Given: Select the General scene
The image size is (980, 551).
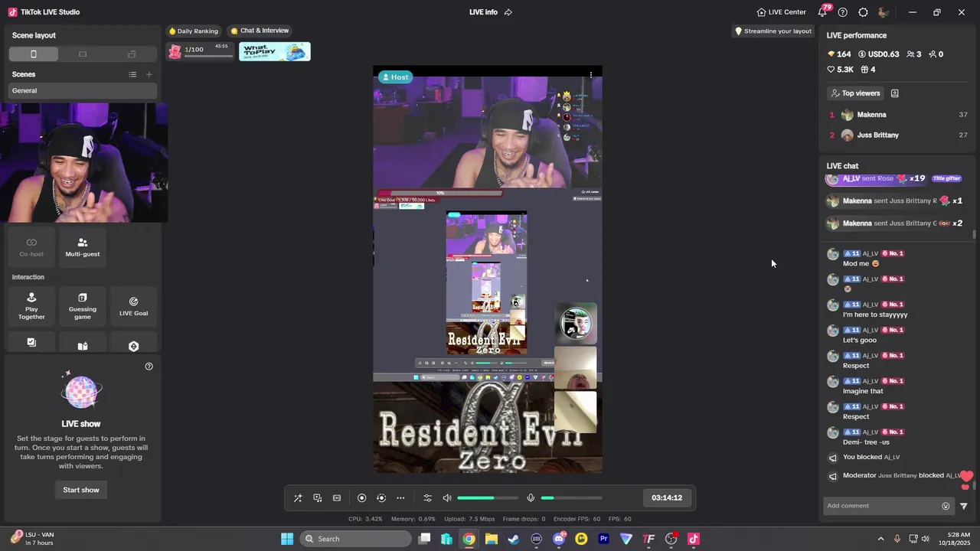Looking at the screenshot, I should pos(83,90).
